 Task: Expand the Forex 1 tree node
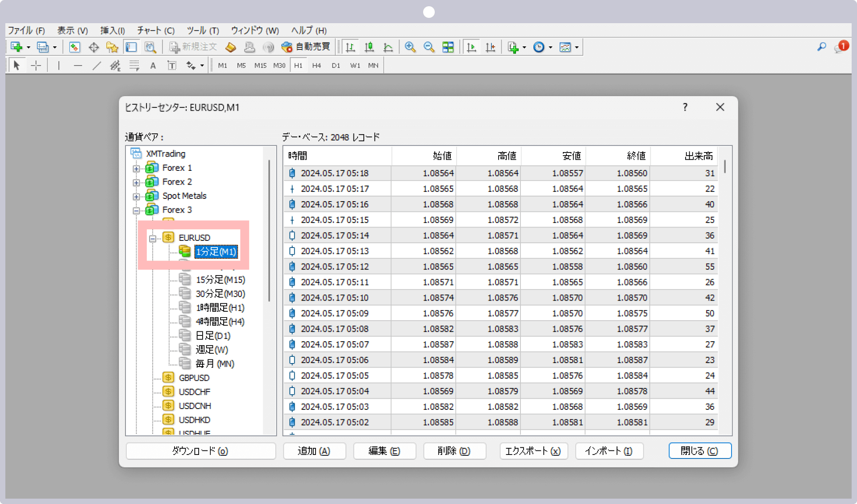click(x=136, y=169)
